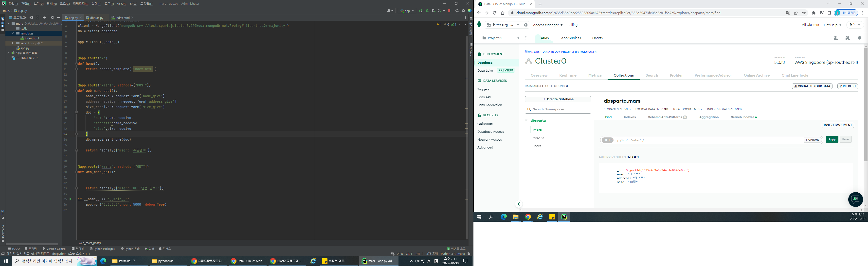Open the Project 0 selector dropdown
The width and height of the screenshot is (868, 266).
(x=501, y=38)
